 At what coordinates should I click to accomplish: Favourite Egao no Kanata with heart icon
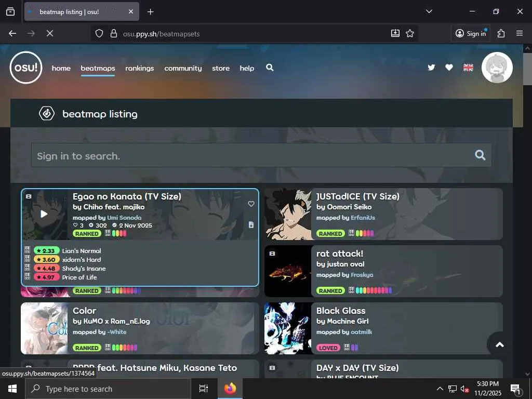click(251, 204)
